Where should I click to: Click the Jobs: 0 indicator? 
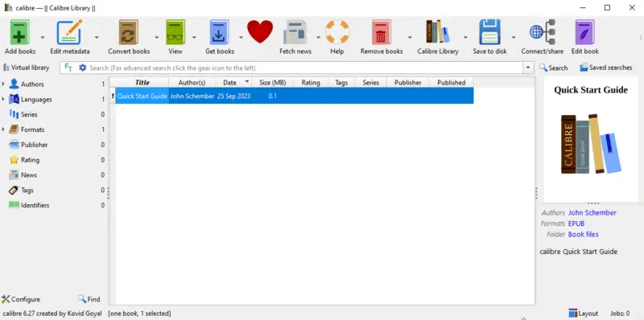click(620, 314)
